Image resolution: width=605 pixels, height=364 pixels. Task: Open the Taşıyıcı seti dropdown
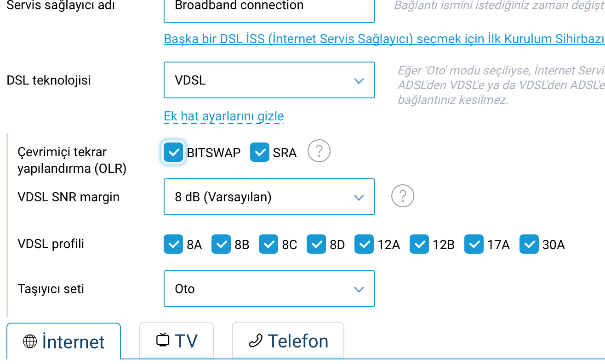coord(269,289)
